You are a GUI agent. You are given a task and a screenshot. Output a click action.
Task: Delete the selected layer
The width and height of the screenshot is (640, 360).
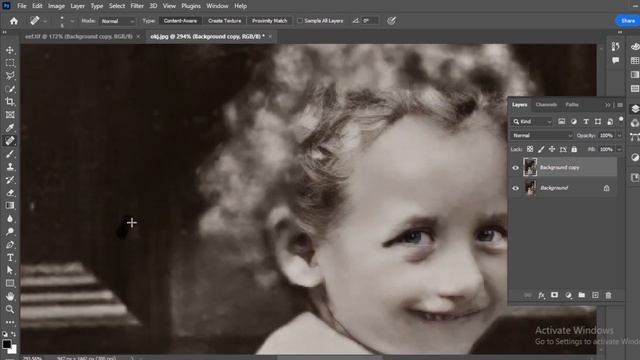click(x=608, y=295)
